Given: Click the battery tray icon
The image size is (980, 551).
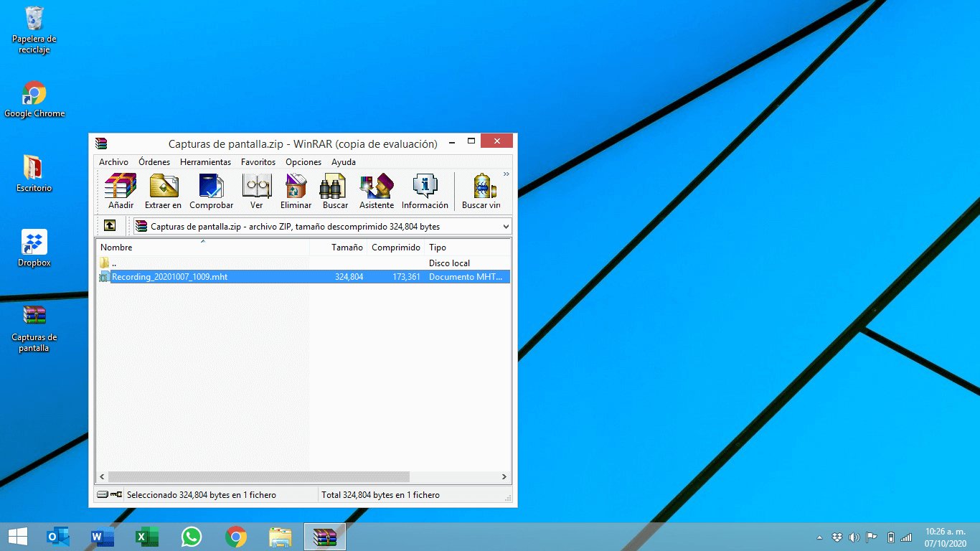Looking at the screenshot, I should point(890,537).
